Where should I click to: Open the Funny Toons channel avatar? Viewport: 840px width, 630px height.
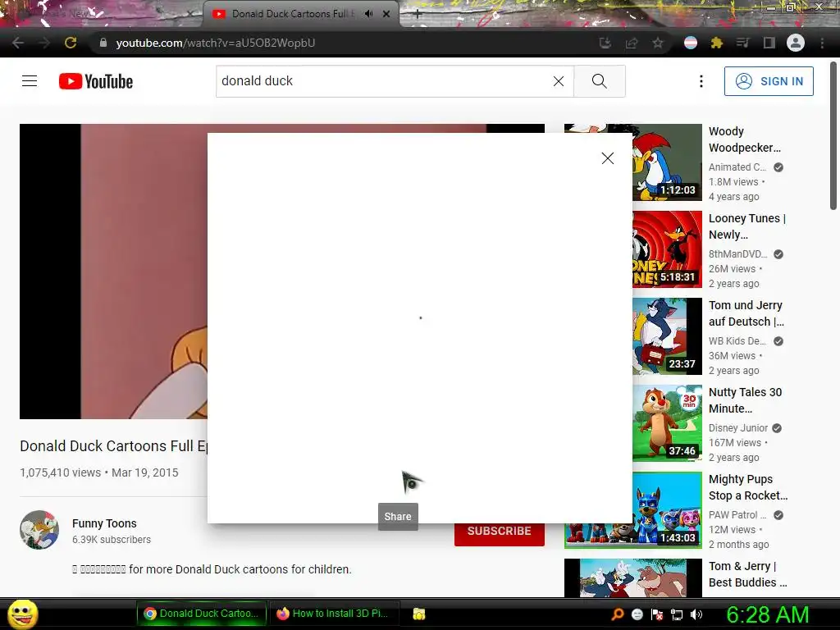click(39, 530)
